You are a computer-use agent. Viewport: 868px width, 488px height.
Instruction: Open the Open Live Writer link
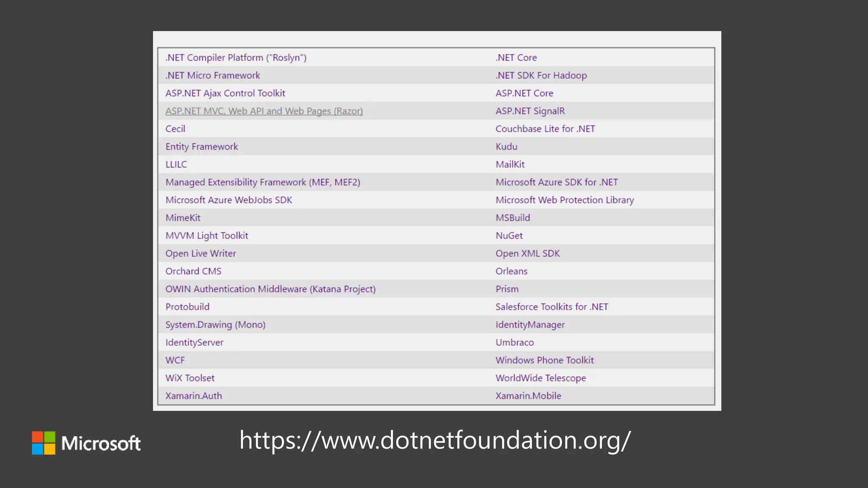[200, 253]
